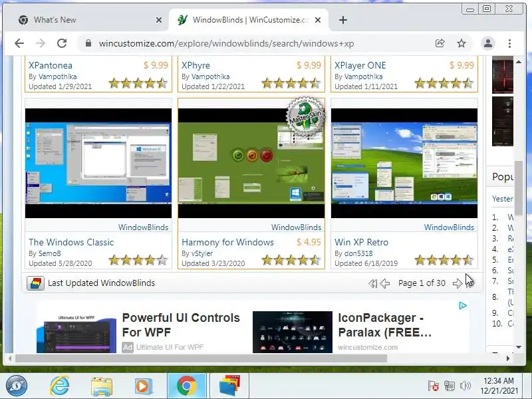
Task: Click author don5318 text
Action: point(358,253)
